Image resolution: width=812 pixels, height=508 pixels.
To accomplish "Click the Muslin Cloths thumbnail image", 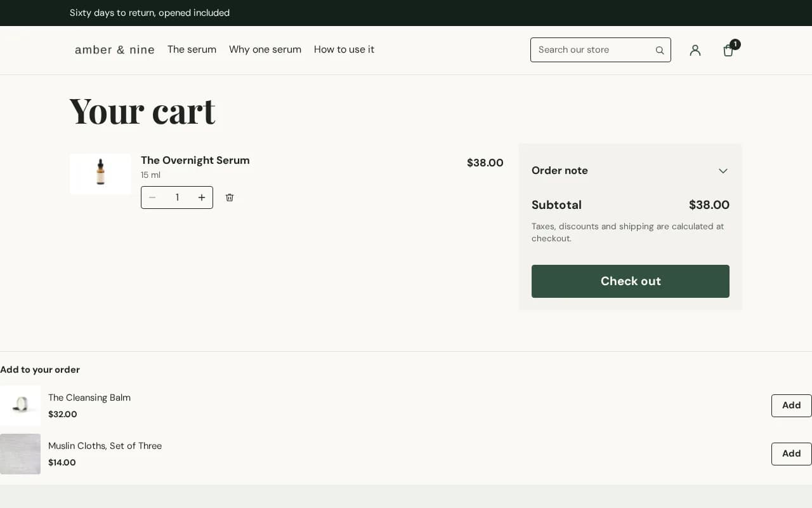I will pos(20,454).
